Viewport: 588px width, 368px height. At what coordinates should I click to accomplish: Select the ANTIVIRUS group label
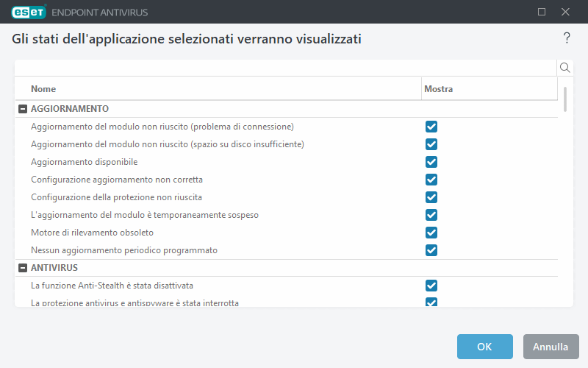[54, 268]
